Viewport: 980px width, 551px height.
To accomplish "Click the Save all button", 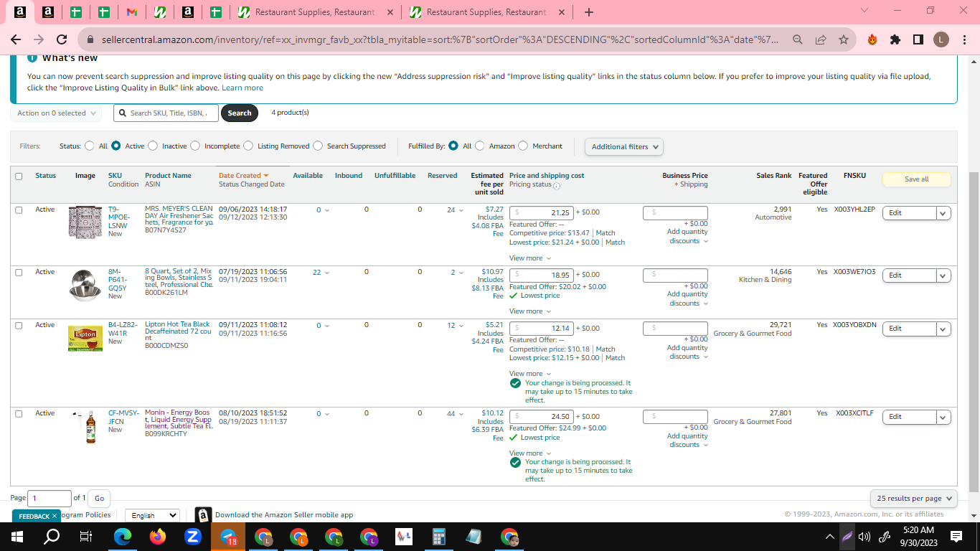I will click(x=916, y=179).
